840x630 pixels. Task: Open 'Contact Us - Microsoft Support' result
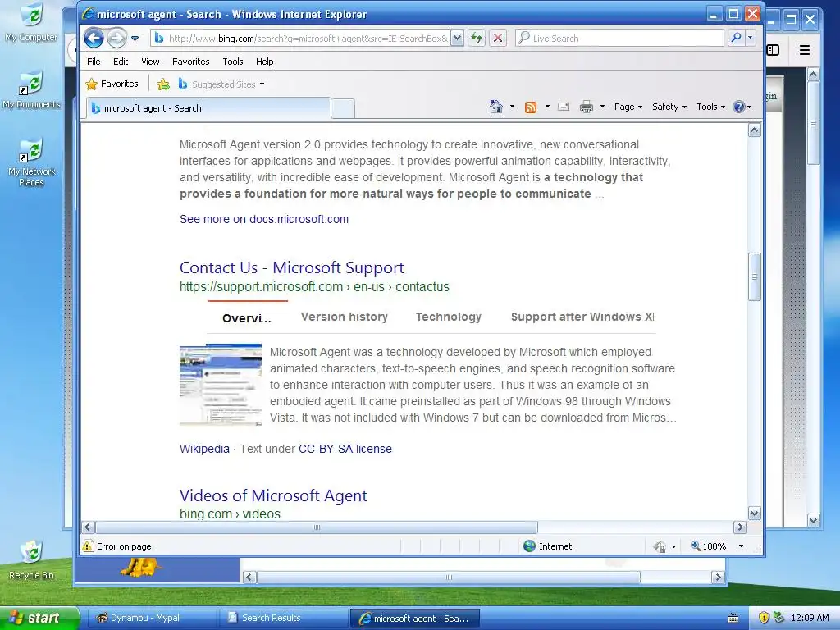click(x=292, y=267)
